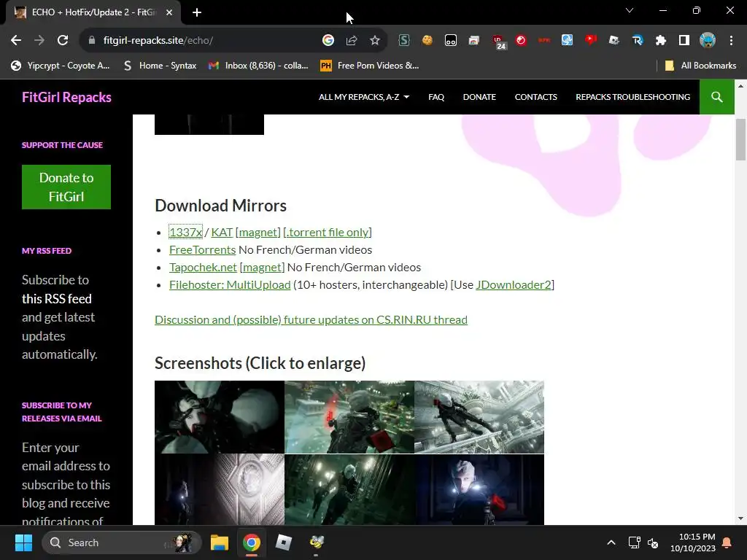Open the FreeTorrents mirror link
The image size is (747, 560).
[x=203, y=250]
